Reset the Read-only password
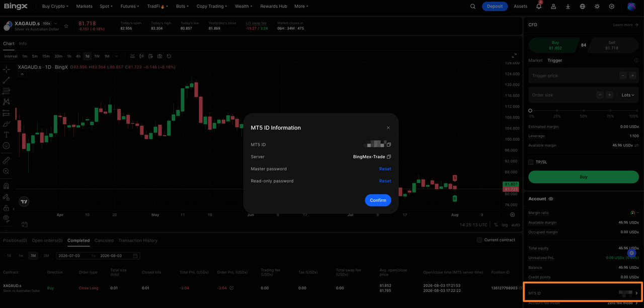Viewport: 644px width, 308px height. point(385,181)
